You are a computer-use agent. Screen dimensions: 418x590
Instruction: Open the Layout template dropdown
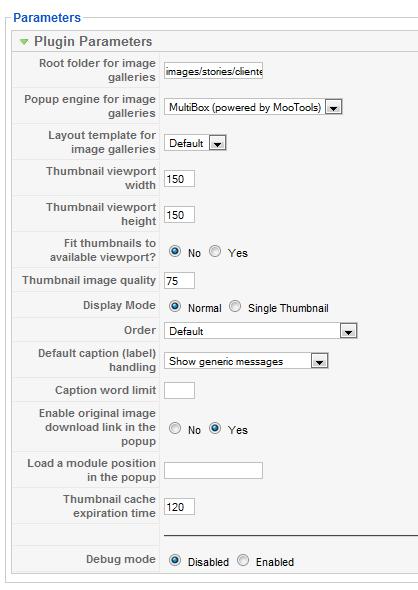point(195,143)
